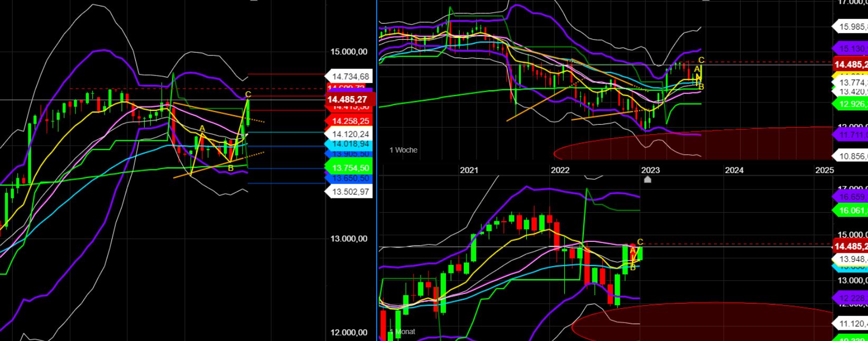Click the 2021 date axis label
This screenshot has width=868, height=341.
tap(469, 170)
